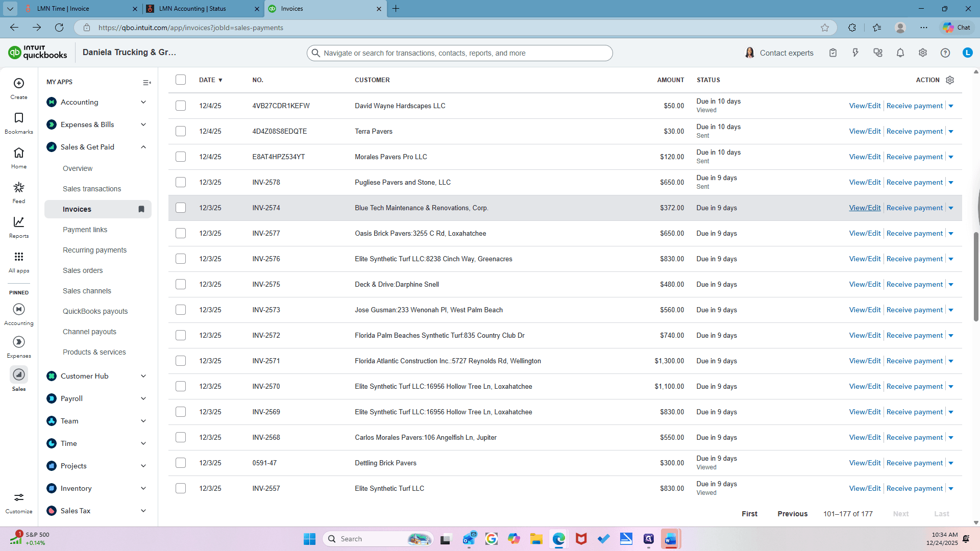The image size is (980, 551).
Task: Check the box for invoice 4VB27CDR1KEFW
Action: tap(181, 106)
